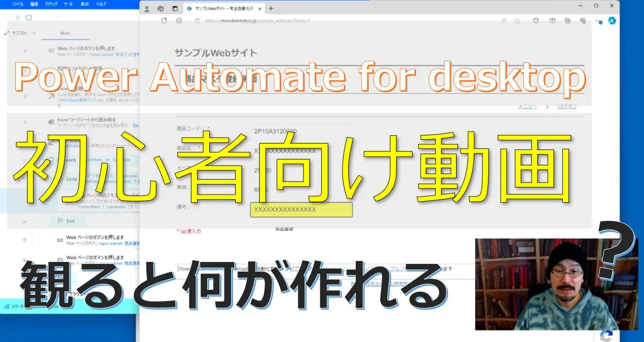Open the ファイル menu in Power Automate
This screenshot has height=342, width=644.
pyautogui.click(x=17, y=4)
